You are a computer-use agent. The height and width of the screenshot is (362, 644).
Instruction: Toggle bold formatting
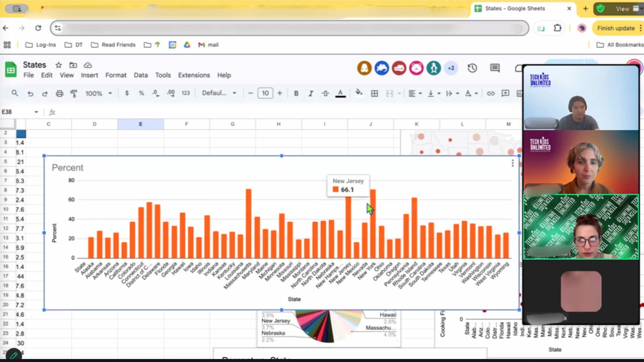pyautogui.click(x=296, y=94)
